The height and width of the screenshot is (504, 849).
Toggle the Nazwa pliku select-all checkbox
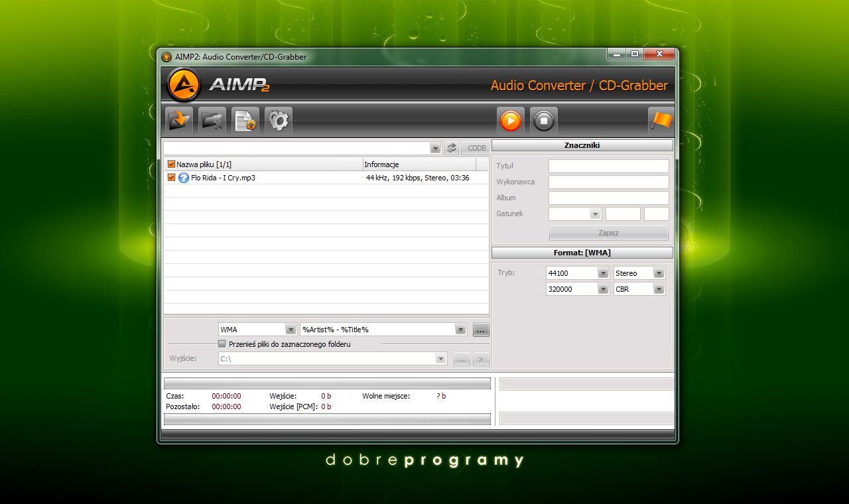(x=171, y=164)
